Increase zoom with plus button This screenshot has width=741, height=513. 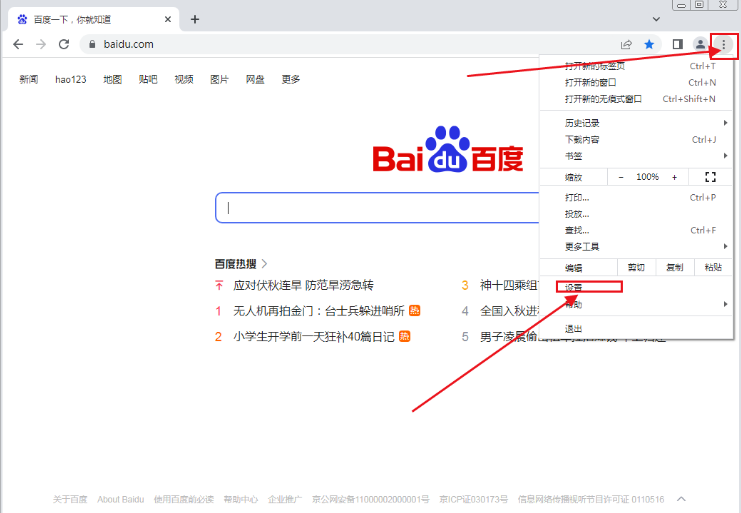click(674, 177)
